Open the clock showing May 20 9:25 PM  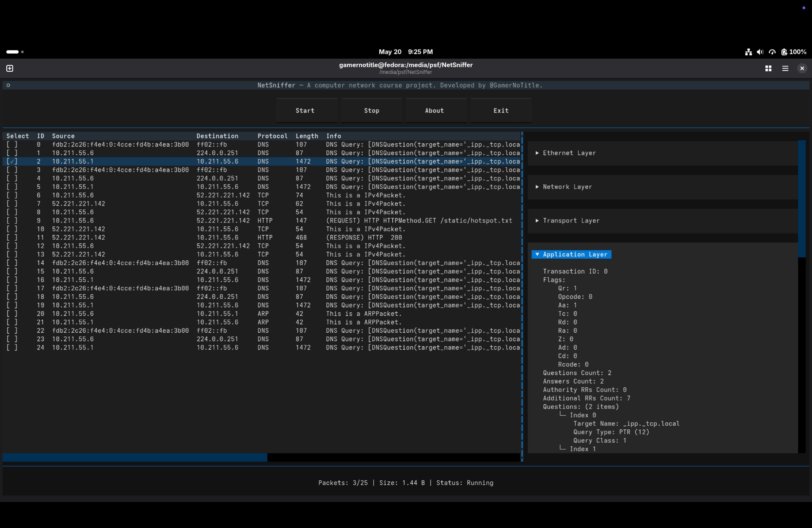406,52
